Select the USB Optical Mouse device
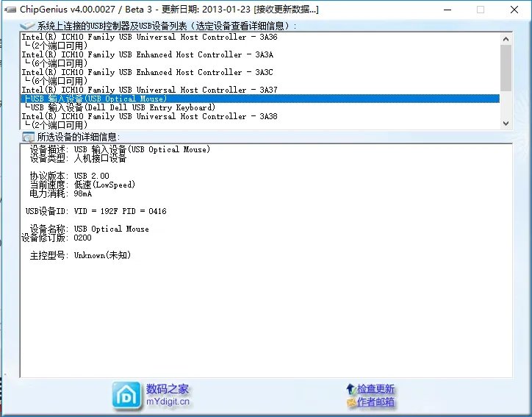 [x=96, y=99]
